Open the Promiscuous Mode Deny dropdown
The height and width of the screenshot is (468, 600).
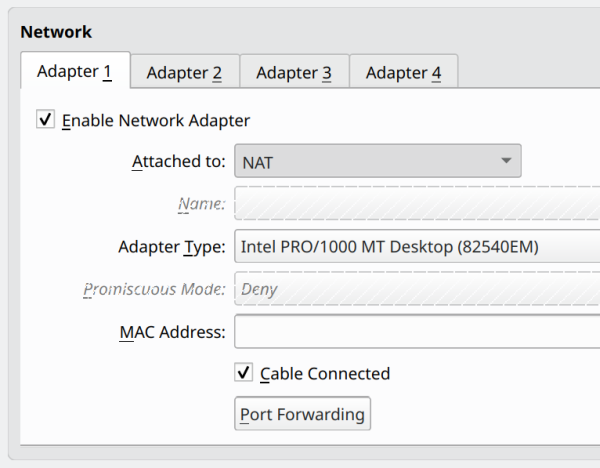coord(416,290)
